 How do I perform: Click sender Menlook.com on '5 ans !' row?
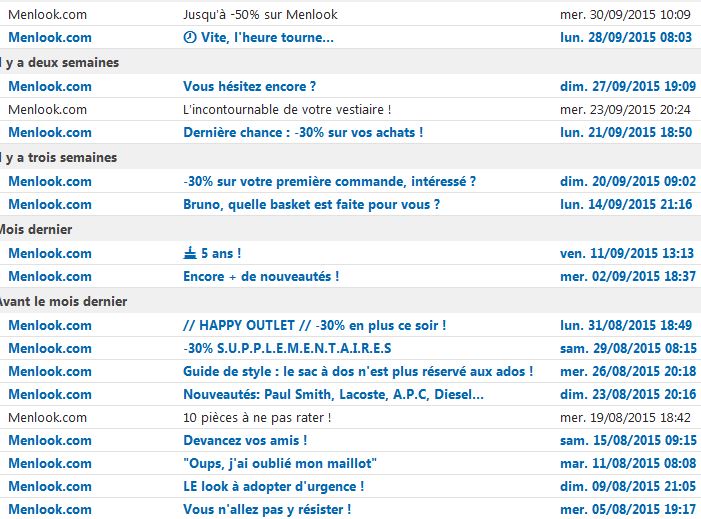(x=50, y=253)
